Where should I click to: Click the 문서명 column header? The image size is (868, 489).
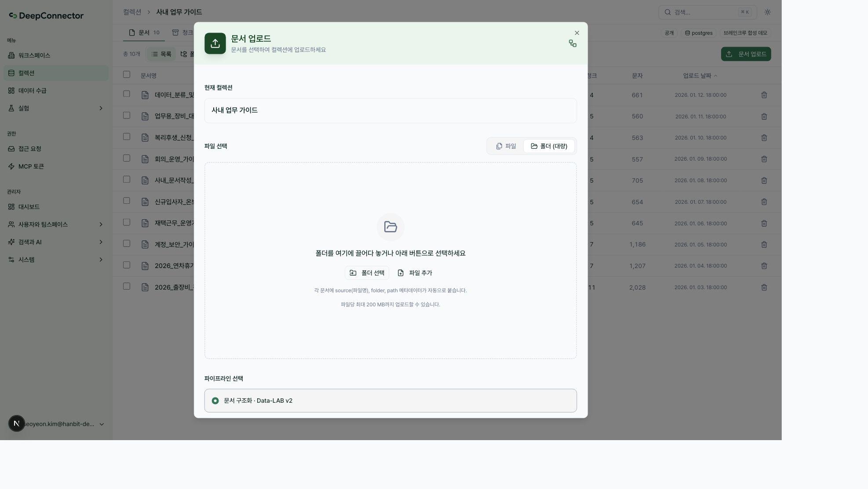point(149,76)
